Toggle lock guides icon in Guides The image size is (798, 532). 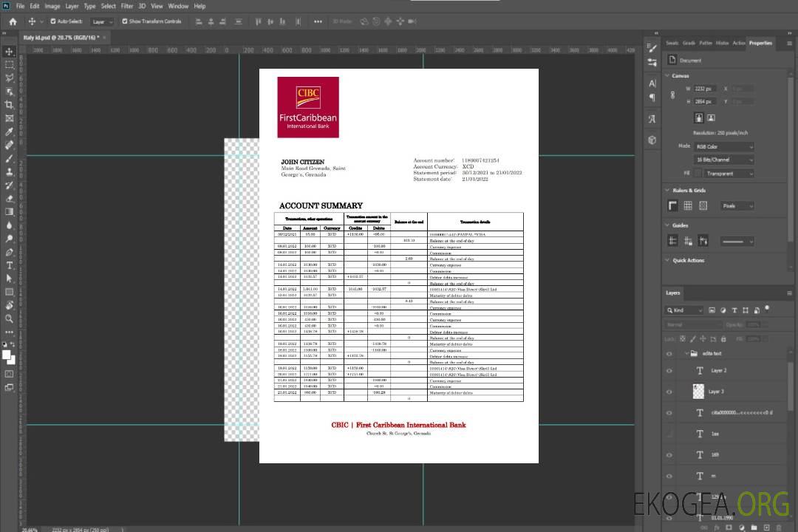[x=688, y=242]
